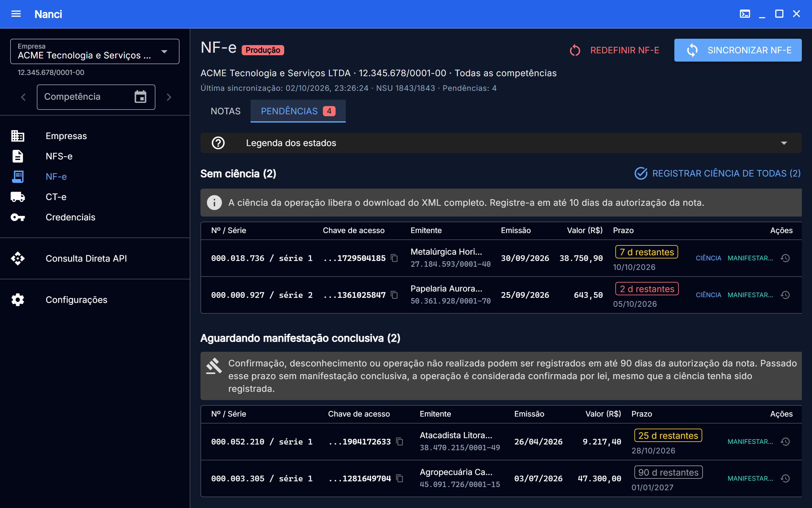
Task: Click MANIFESTAR for Atacadista Litora note
Action: click(750, 441)
